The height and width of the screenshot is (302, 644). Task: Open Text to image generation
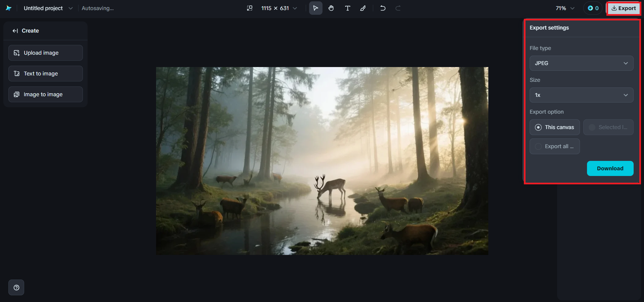tap(45, 73)
